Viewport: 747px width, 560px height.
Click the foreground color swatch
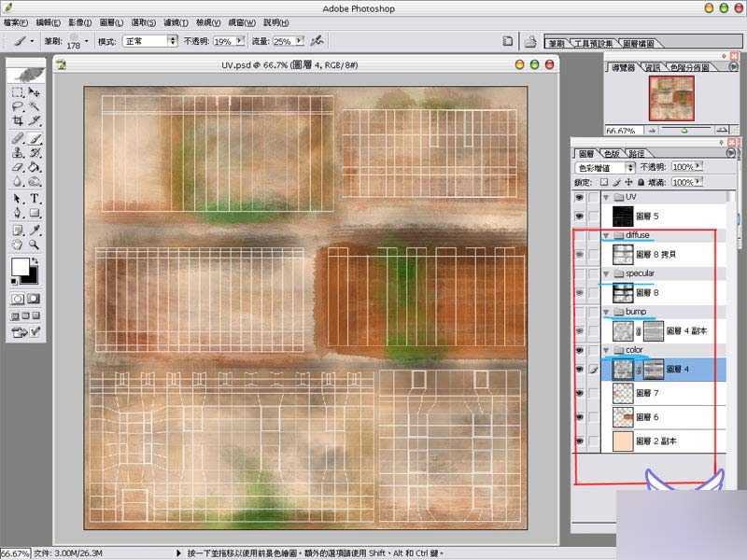20,267
